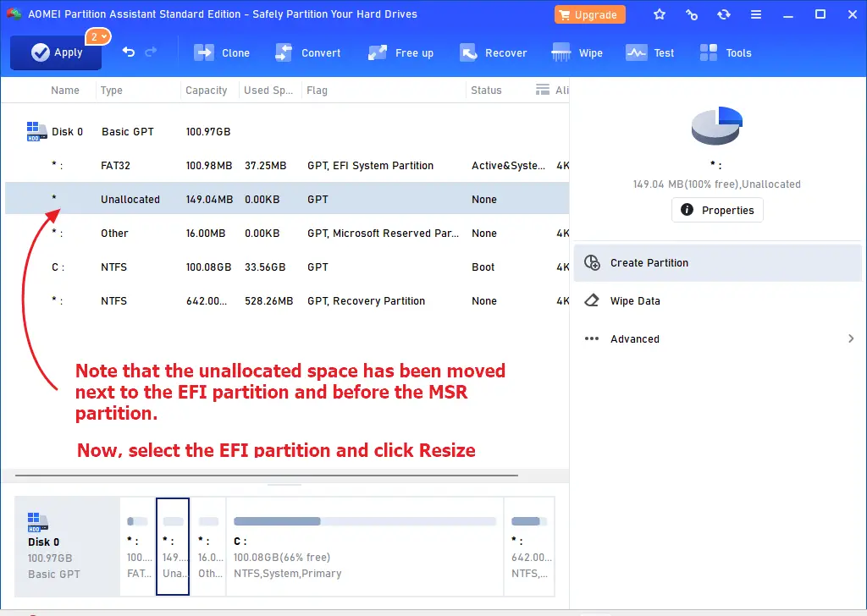Image resolution: width=867 pixels, height=616 pixels.
Task: Click the Active&System status cell
Action: coord(508,165)
